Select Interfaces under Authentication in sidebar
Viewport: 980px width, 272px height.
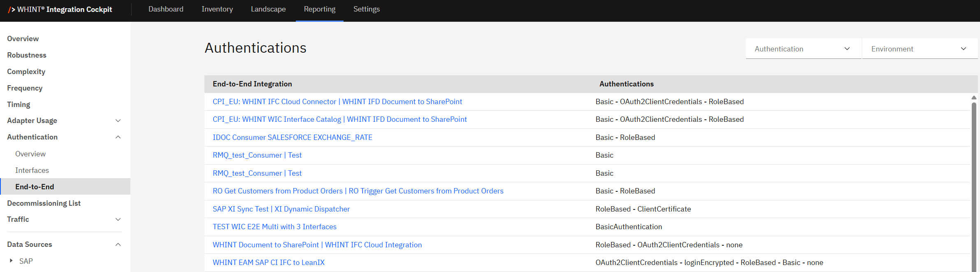32,170
